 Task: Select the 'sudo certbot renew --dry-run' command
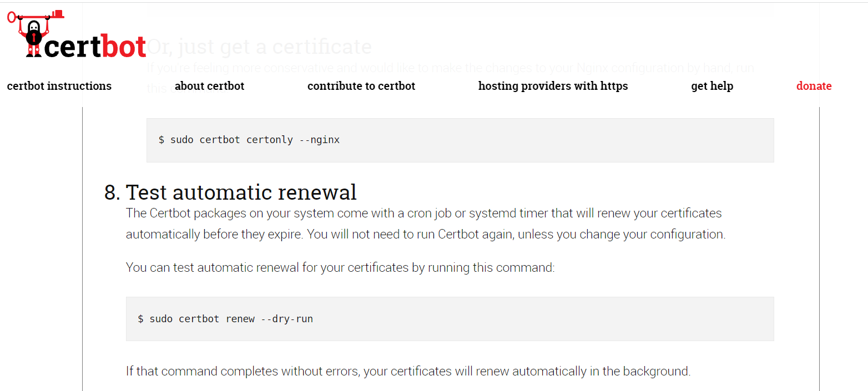(225, 318)
